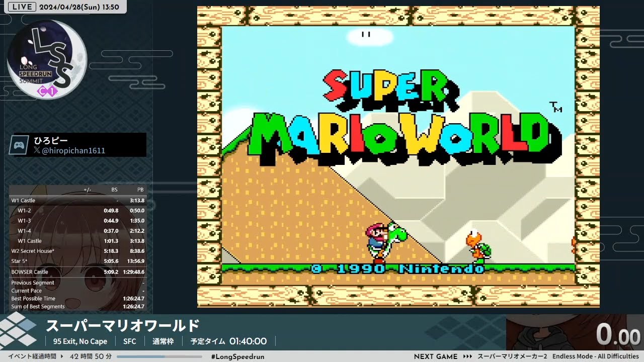Select the BOWSER Castle split row
This screenshot has height=362, width=644.
coord(78,272)
